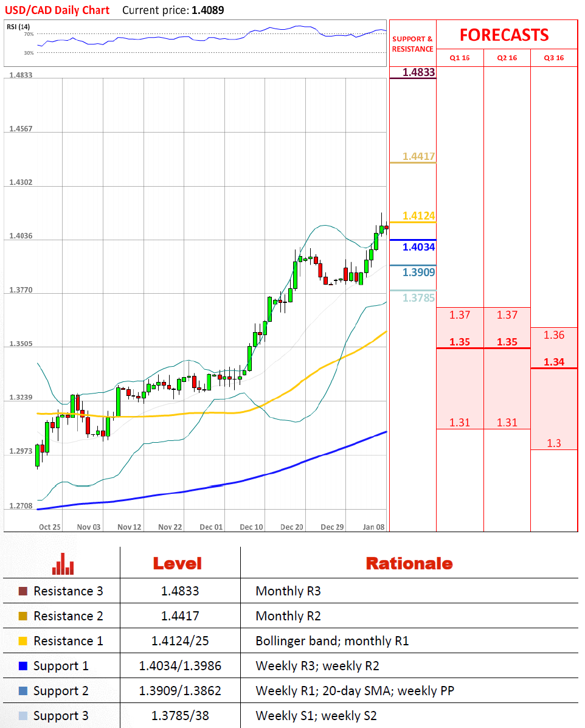
Task: Click the 'Dec 20' date axis label
Action: [291, 527]
